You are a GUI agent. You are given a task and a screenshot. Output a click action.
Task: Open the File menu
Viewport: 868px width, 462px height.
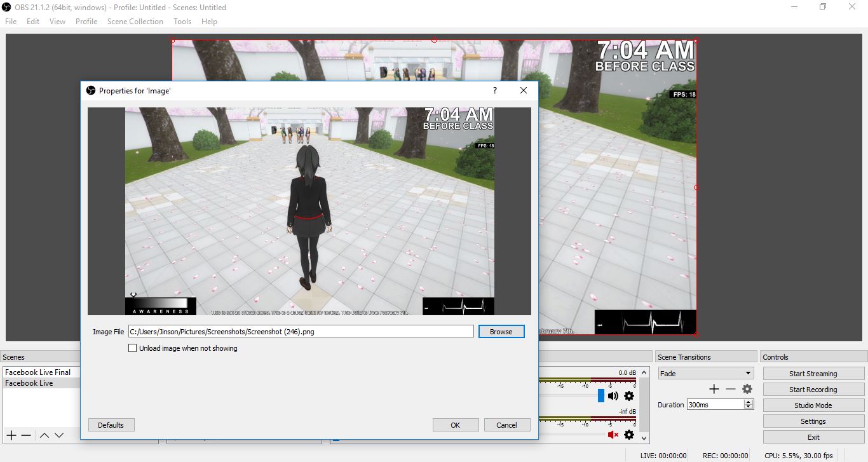pos(11,22)
